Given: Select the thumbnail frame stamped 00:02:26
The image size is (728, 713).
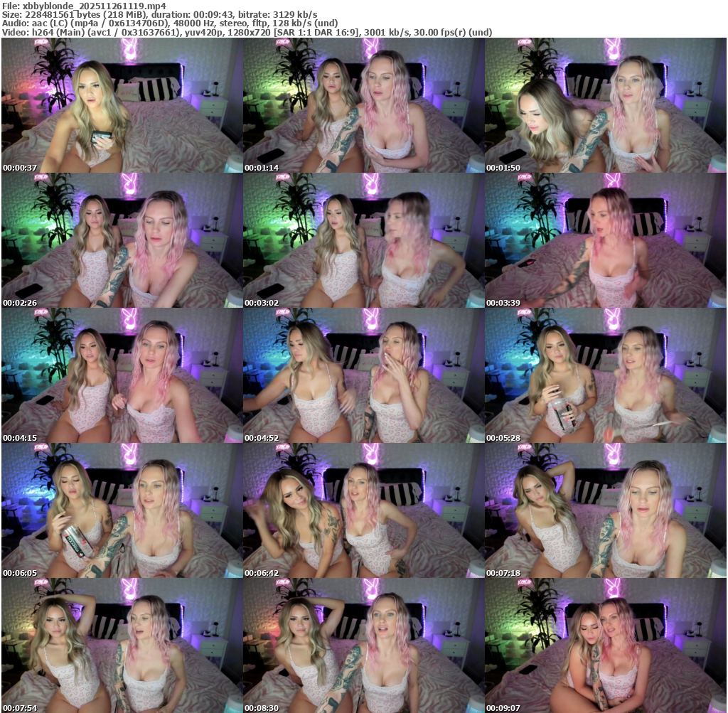Looking at the screenshot, I should (122, 240).
